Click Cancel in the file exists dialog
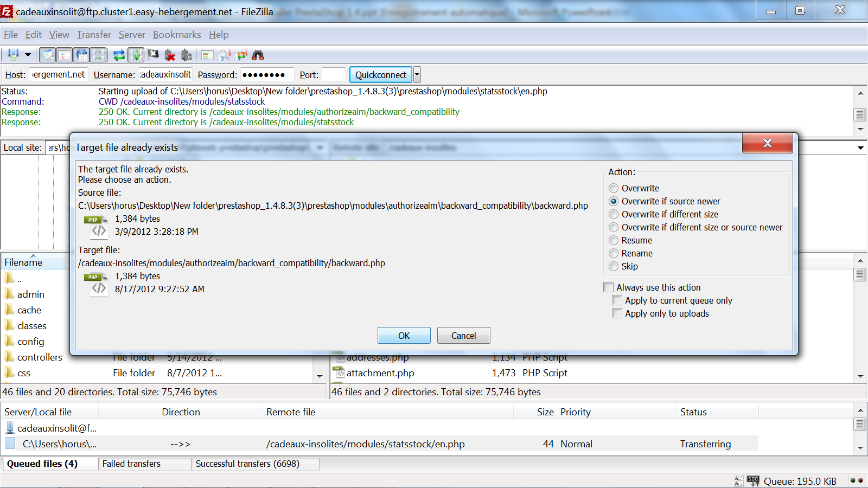868x488 pixels. point(464,336)
